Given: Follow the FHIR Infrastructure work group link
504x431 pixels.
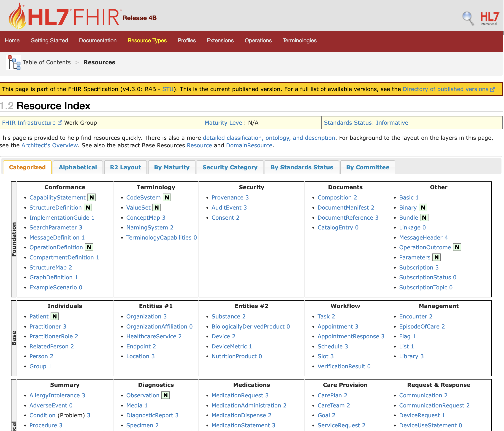Looking at the screenshot, I should pyautogui.click(x=29, y=123).
